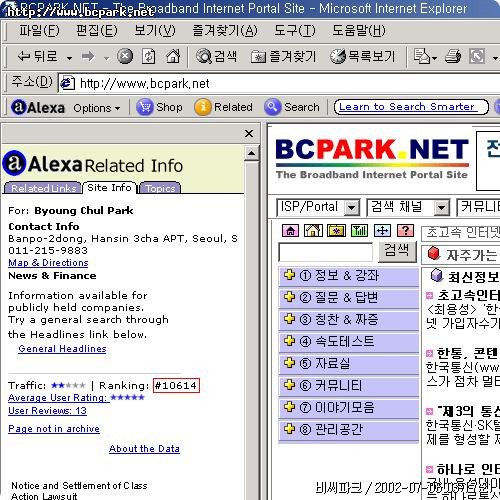Open the 보기(V) menu
The width and height of the screenshot is (500, 500).
pyautogui.click(x=155, y=31)
